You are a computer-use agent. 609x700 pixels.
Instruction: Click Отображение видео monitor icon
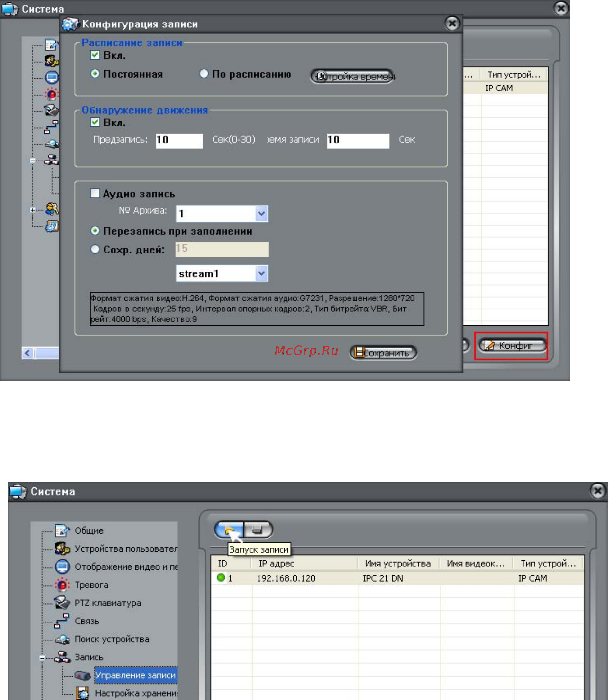point(62,566)
